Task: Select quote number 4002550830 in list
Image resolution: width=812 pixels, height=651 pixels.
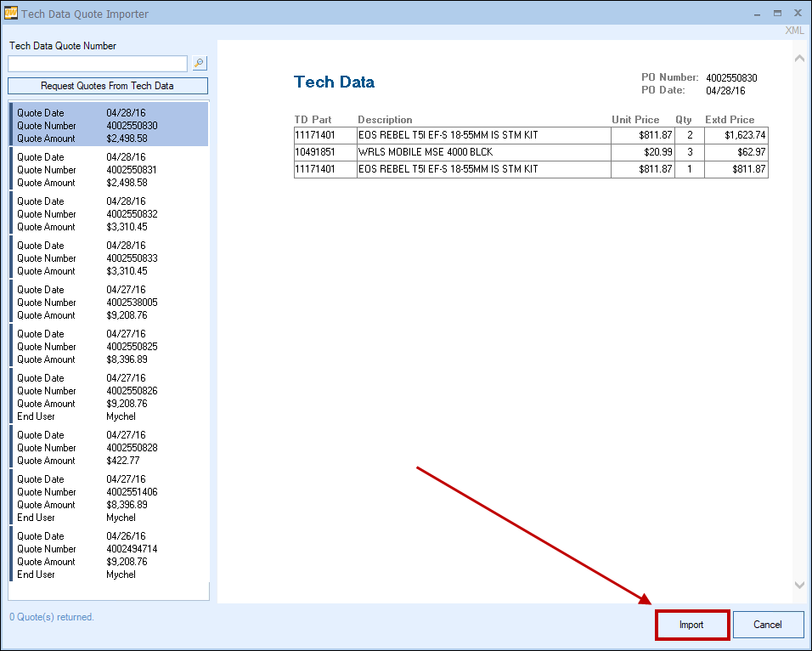Action: click(109, 124)
